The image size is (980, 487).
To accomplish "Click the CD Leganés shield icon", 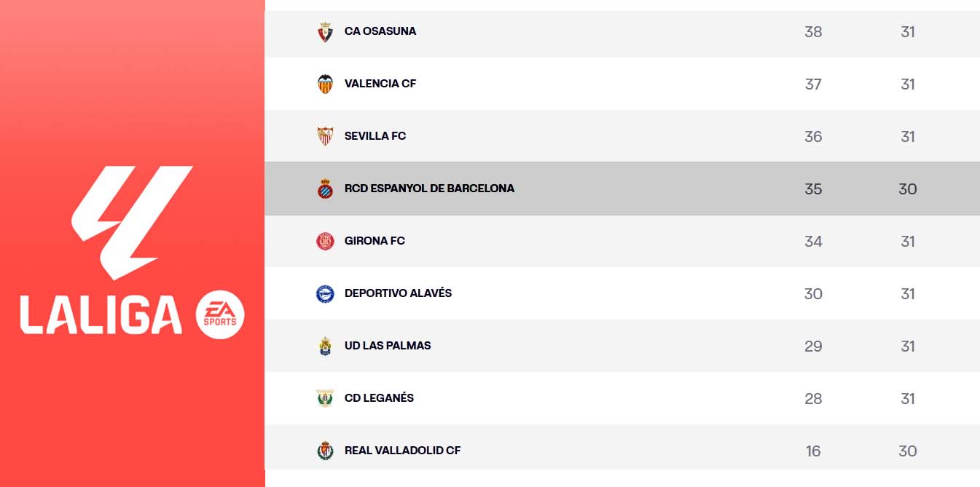I will pos(325,398).
